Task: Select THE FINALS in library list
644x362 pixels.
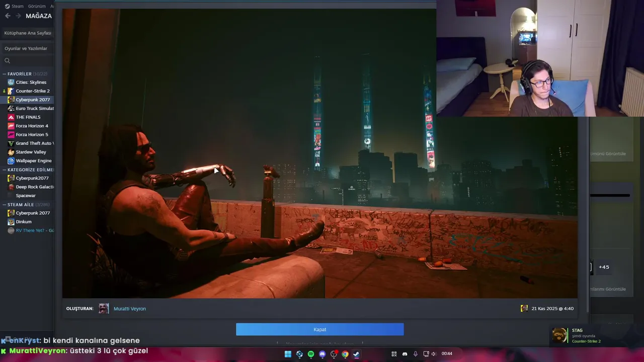Action: (28, 117)
